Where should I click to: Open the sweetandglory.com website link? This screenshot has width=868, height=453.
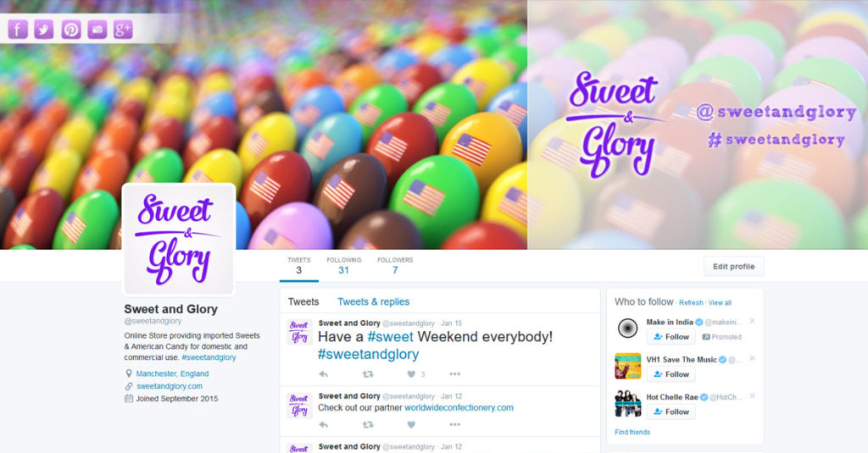pos(170,386)
